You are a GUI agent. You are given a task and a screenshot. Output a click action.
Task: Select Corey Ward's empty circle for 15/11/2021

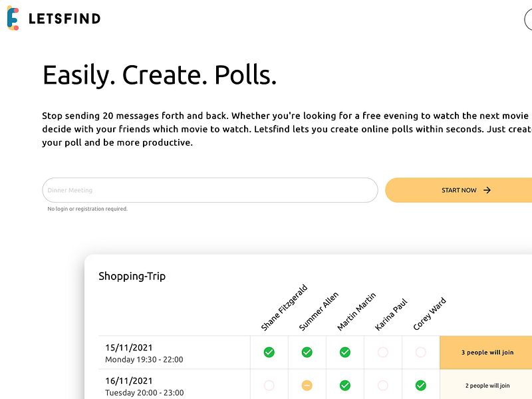(421, 352)
